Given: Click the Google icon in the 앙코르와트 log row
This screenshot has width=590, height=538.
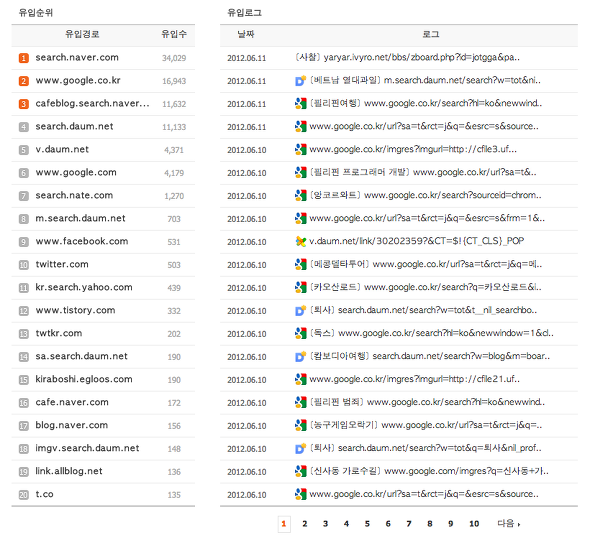Looking at the screenshot, I should [300, 195].
